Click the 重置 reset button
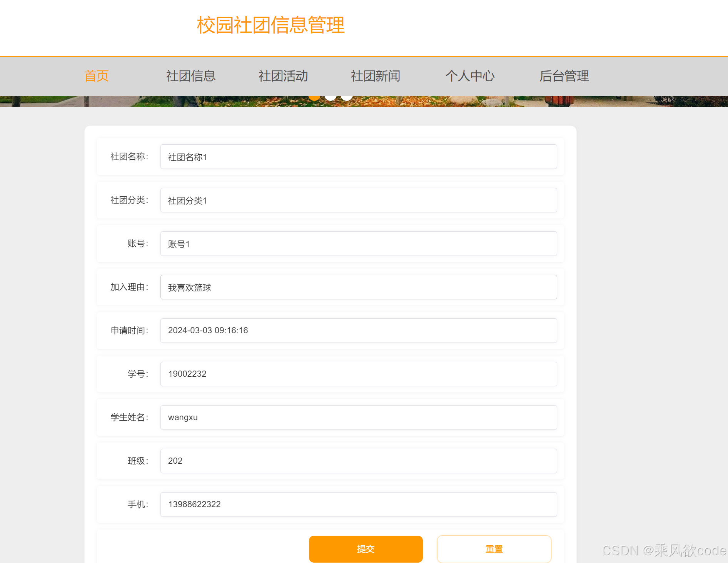728x563 pixels. coord(494,549)
